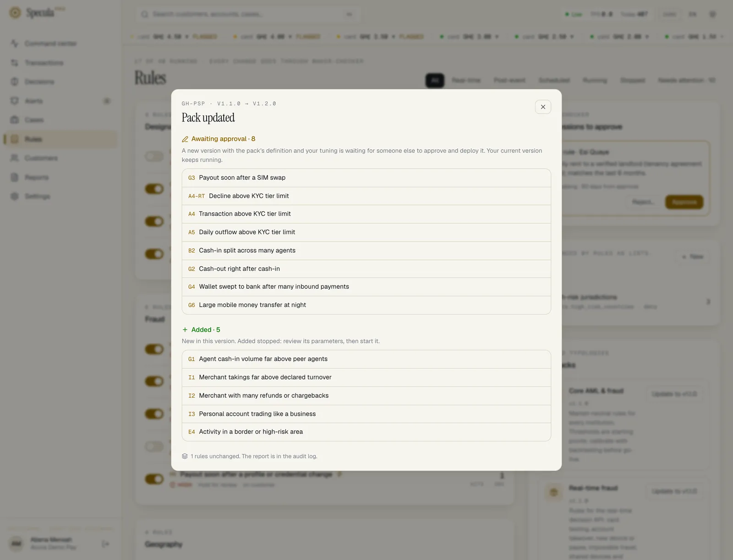Open Decisions icon in the sidebar
Viewport: 733px width, 560px height.
tap(15, 82)
